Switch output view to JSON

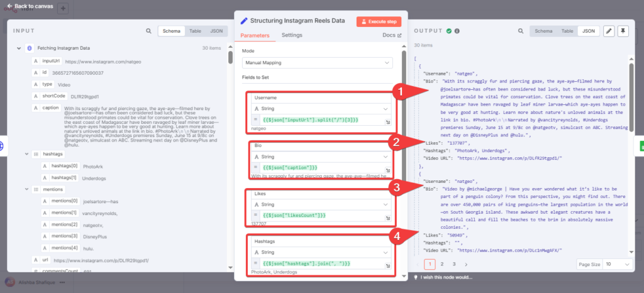(589, 31)
